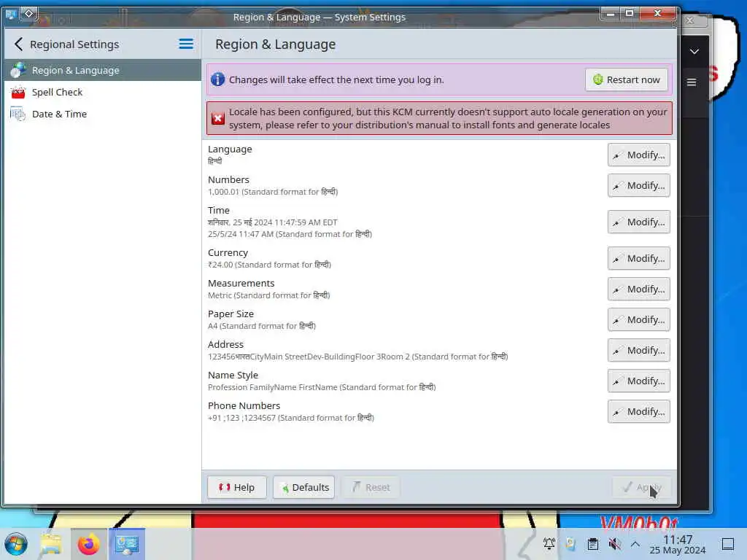Launch Firefox from taskbar
The height and width of the screenshot is (560, 747).
[x=88, y=544]
